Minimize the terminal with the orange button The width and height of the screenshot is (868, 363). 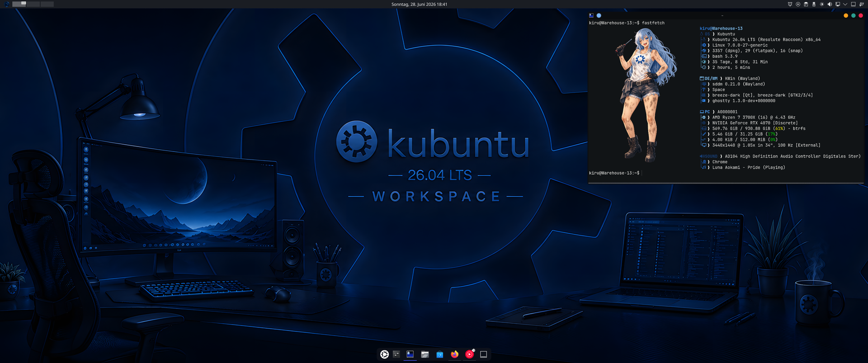pyautogui.click(x=846, y=15)
